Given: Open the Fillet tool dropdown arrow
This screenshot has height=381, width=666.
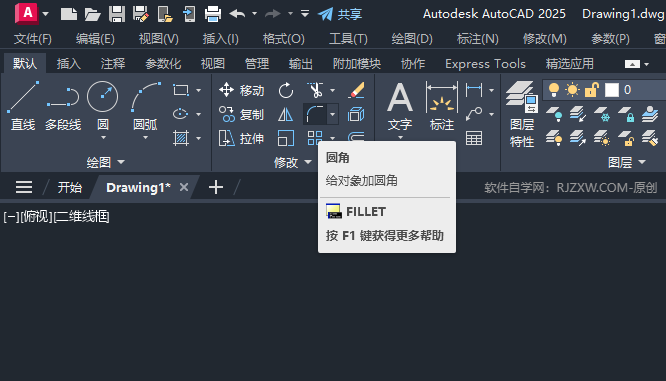Looking at the screenshot, I should pos(333,114).
